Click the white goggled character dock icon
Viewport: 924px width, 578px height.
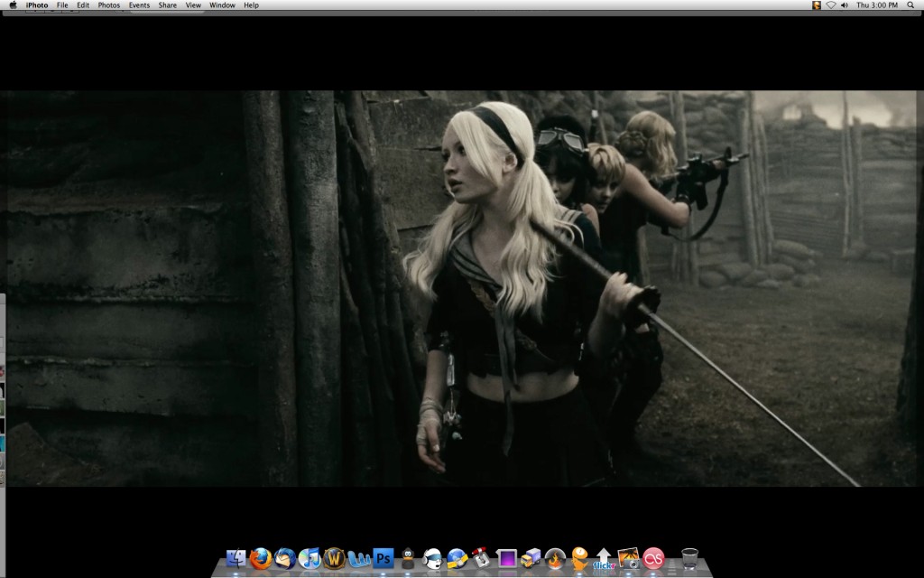point(432,558)
